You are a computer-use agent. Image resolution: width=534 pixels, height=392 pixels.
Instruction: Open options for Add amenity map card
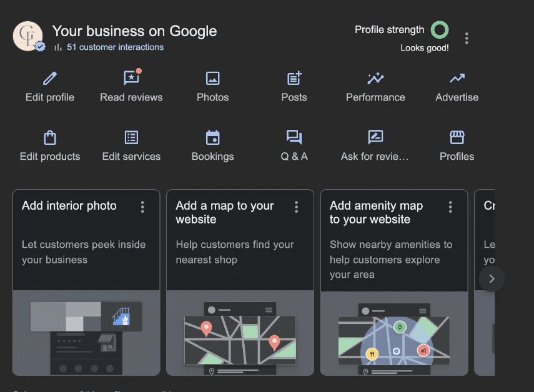[x=450, y=207]
